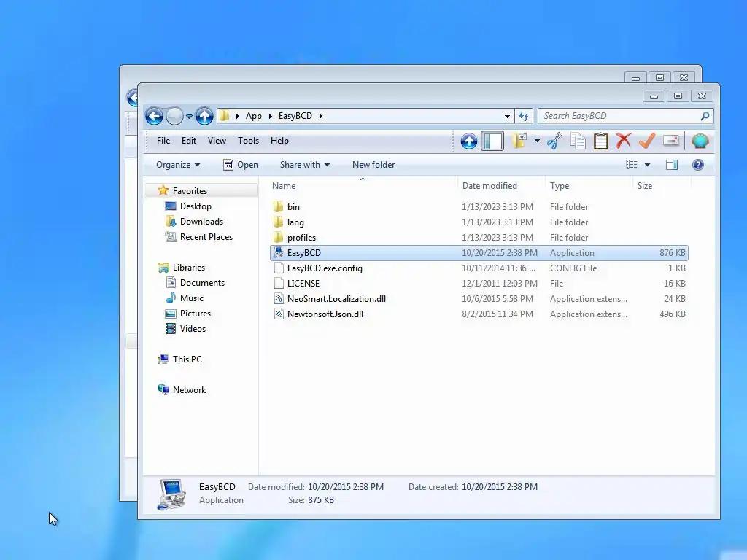Click the scissors Cut icon
The width and height of the screenshot is (747, 560).
(x=554, y=141)
